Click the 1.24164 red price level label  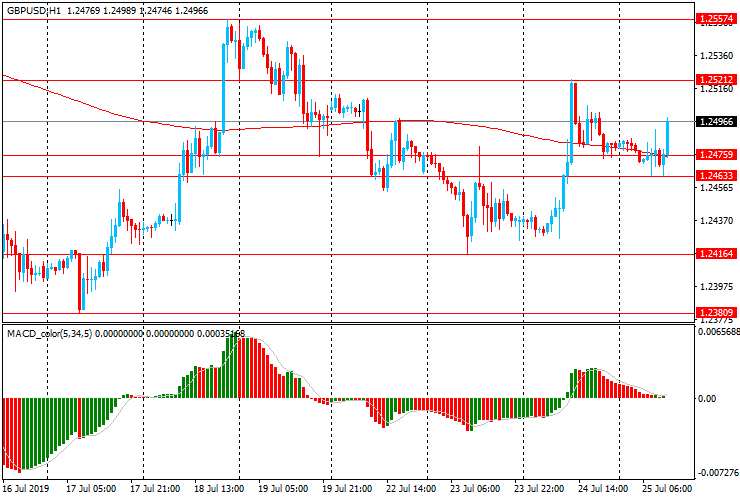coord(716,254)
